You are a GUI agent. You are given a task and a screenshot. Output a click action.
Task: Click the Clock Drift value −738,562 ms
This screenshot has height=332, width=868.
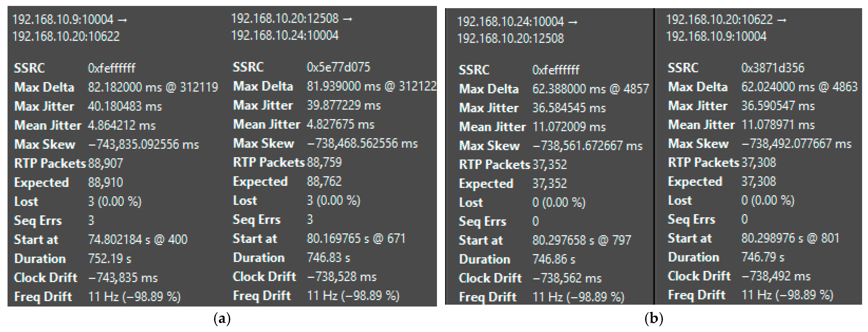pos(567,278)
